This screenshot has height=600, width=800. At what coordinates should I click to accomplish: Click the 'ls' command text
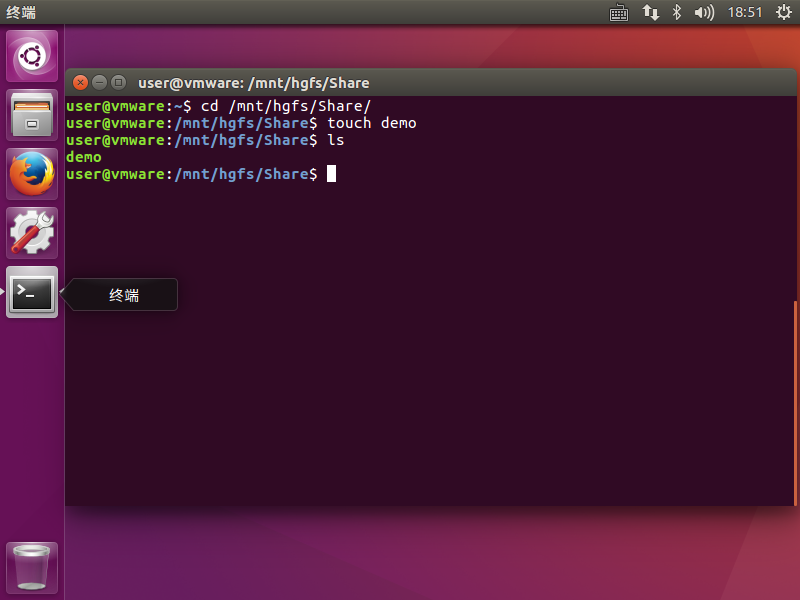(x=336, y=140)
